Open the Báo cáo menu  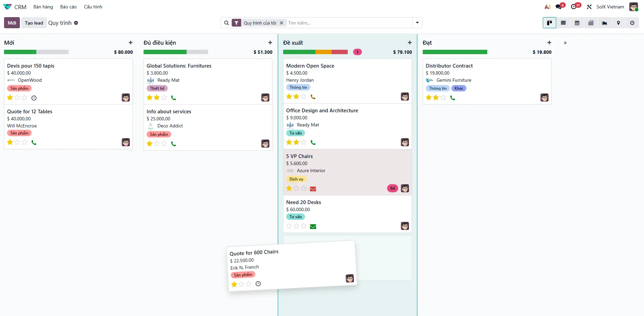point(68,7)
